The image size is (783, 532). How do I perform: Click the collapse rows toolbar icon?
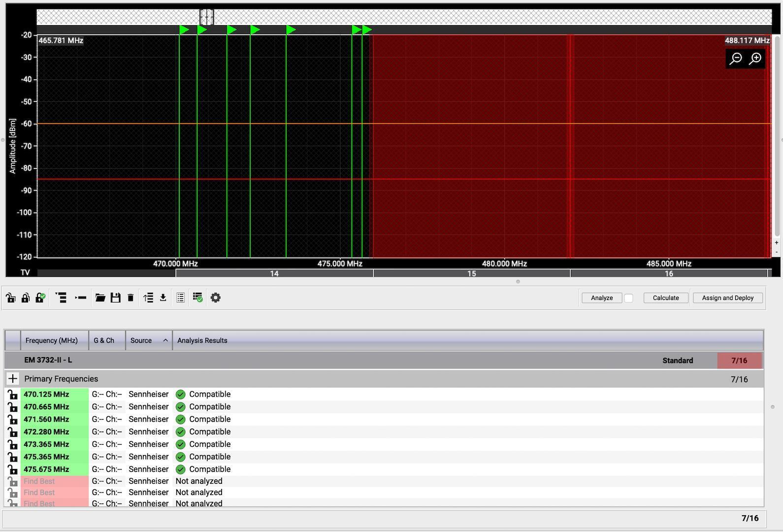tap(81, 298)
